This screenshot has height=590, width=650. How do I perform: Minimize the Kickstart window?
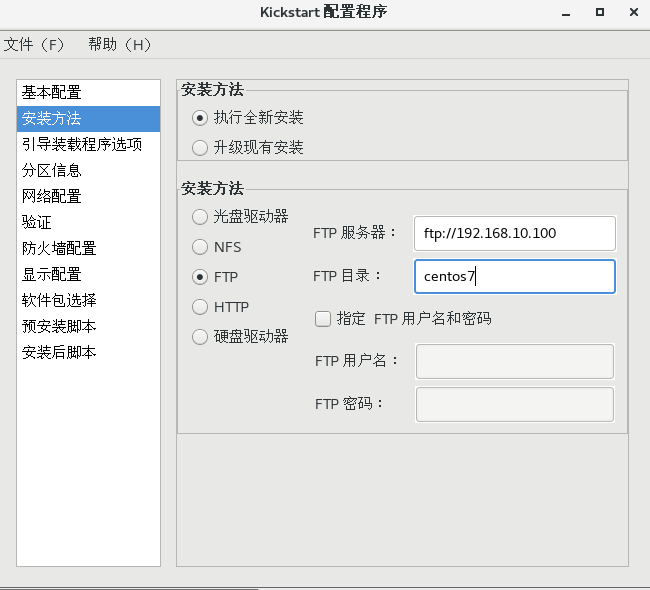566,13
